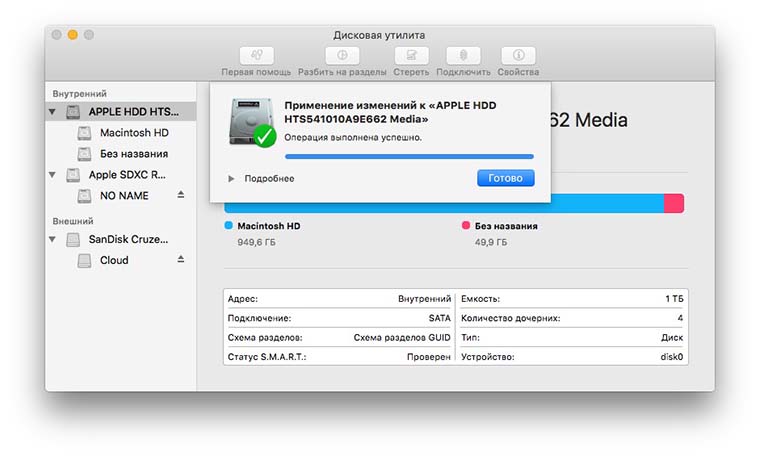
Task: Click the yellow minimize window button
Action: point(73,34)
